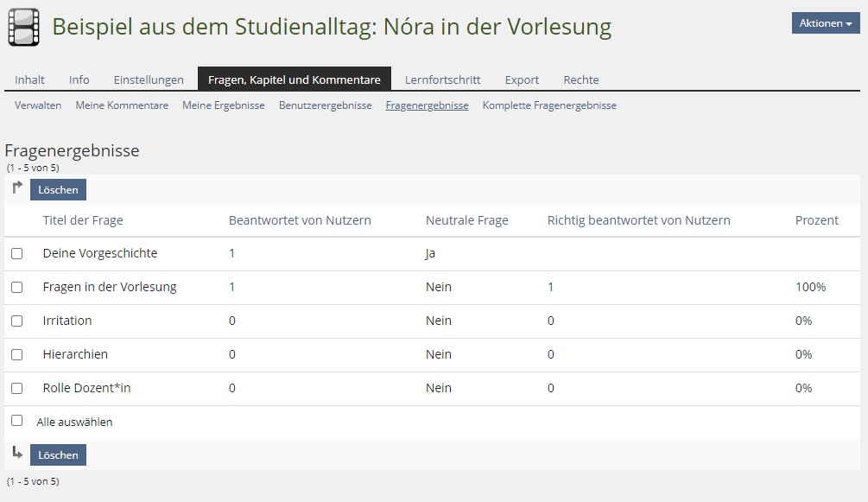Click the Titel der Frage column header
This screenshot has width=868, height=502.
[x=83, y=220]
